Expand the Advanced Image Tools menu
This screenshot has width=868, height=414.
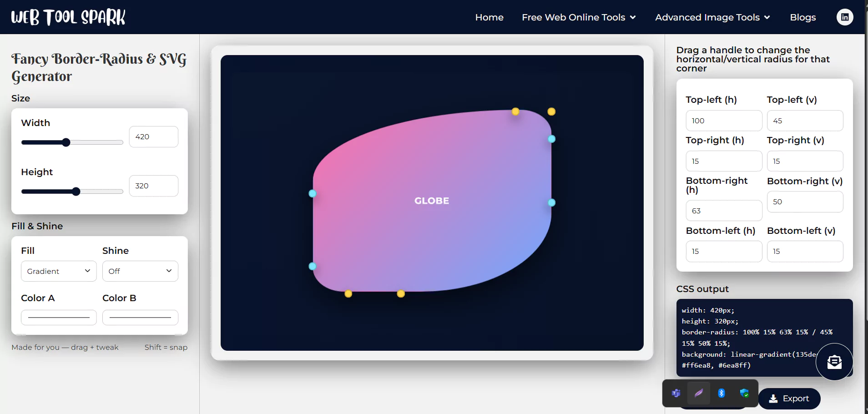pos(712,17)
